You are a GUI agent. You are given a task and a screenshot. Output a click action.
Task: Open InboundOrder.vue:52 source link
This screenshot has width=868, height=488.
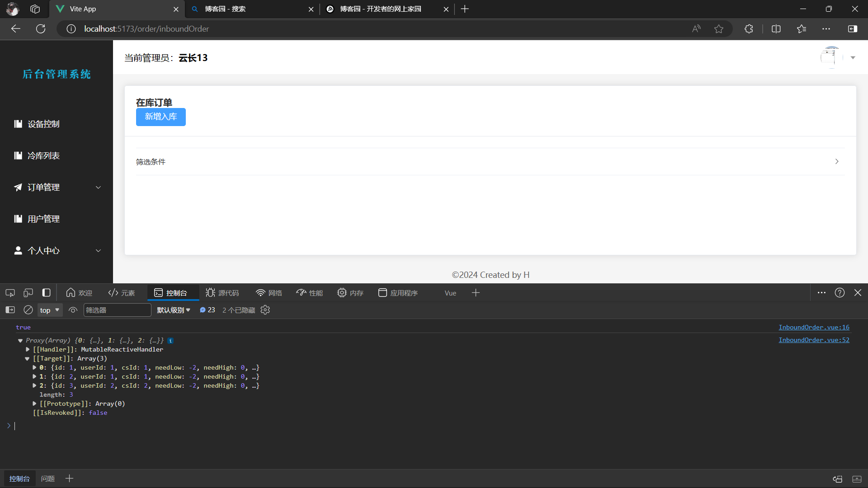pyautogui.click(x=814, y=340)
